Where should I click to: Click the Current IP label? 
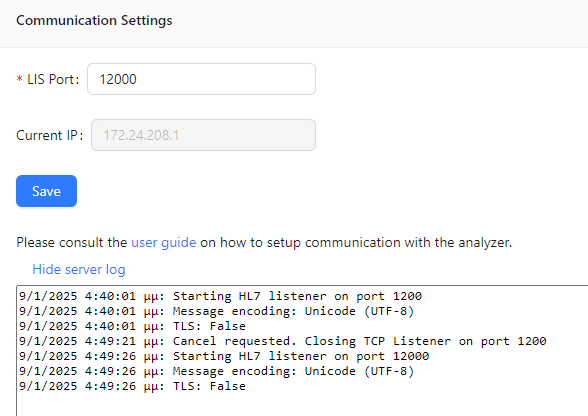[50, 135]
